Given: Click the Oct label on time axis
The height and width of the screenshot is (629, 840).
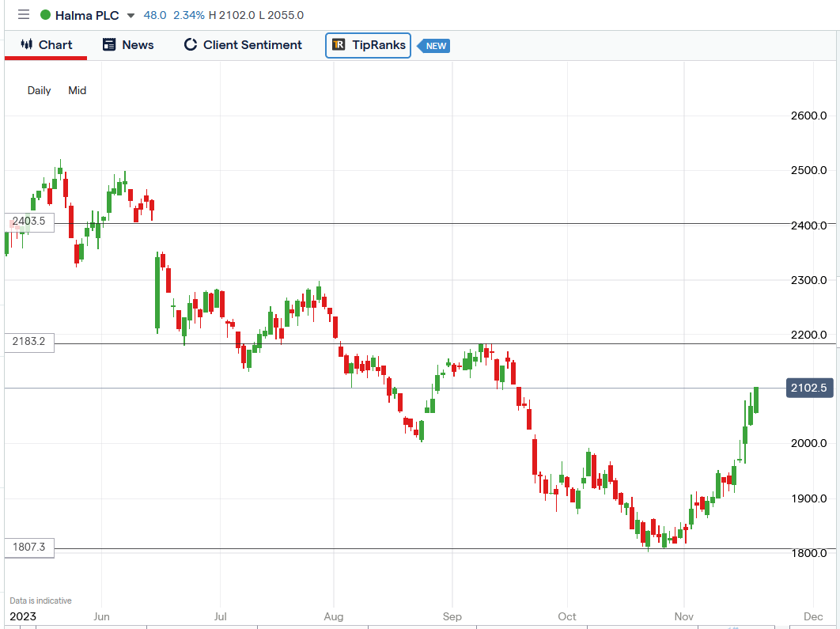Looking at the screenshot, I should click(x=567, y=616).
